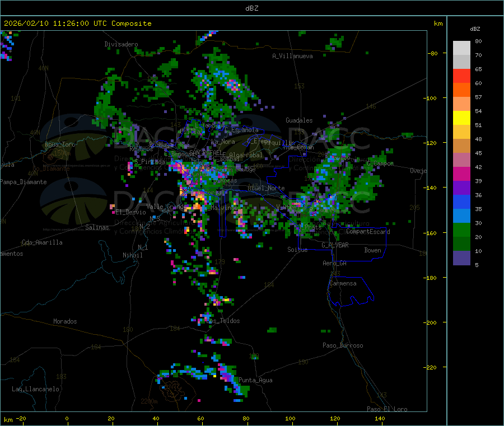Click the yellow 51-54 dBZ legend swatch
Viewport: 504px width, 426px height.
[461, 118]
